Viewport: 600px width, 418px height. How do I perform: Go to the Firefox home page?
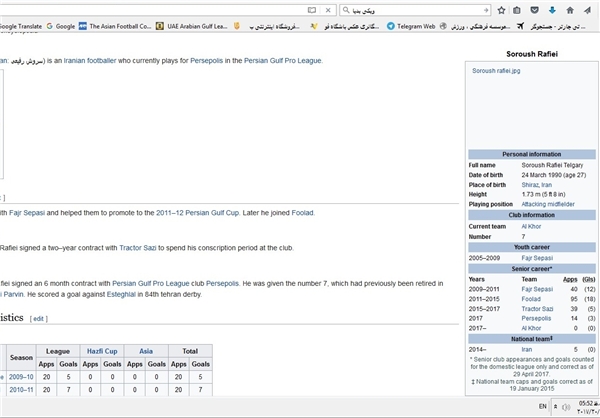(x=570, y=10)
